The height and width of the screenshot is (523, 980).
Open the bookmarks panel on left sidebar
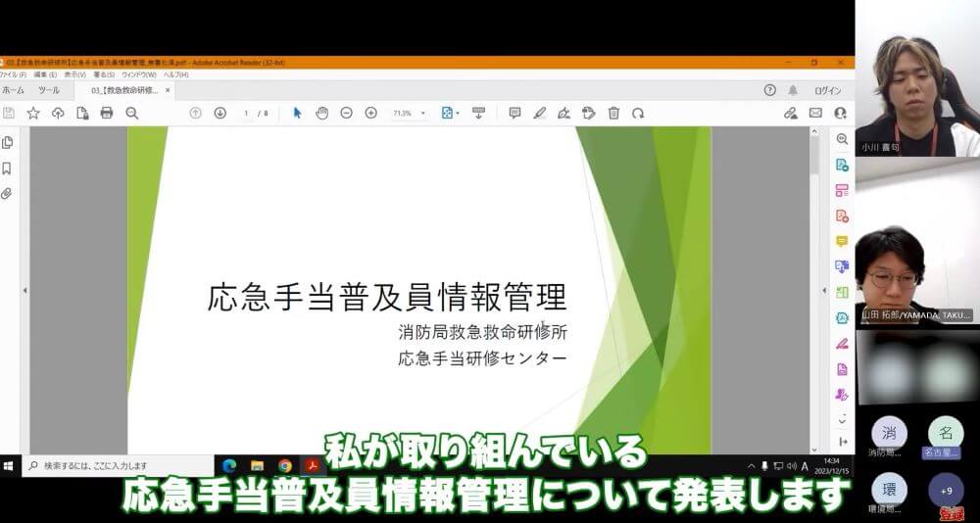coord(7,168)
